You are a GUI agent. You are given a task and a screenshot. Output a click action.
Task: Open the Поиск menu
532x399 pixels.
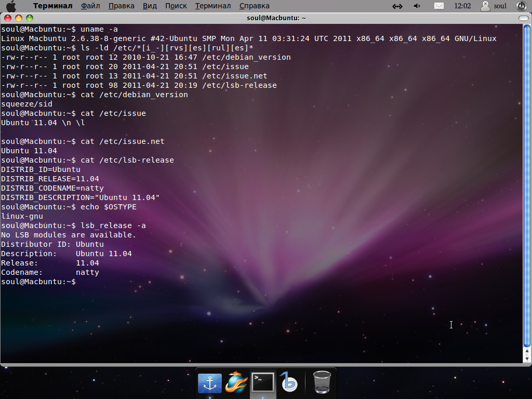point(176,6)
